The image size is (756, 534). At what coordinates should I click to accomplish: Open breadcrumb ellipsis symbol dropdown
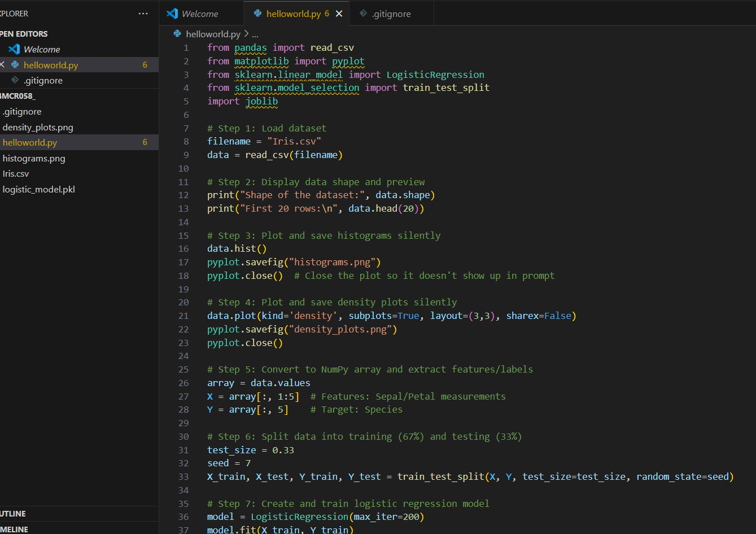255,34
